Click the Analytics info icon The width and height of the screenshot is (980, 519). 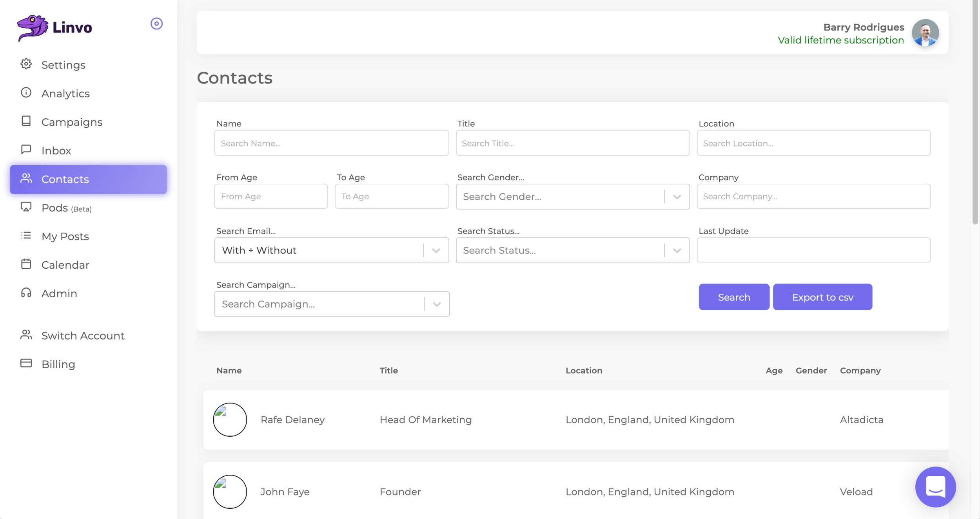(x=26, y=93)
